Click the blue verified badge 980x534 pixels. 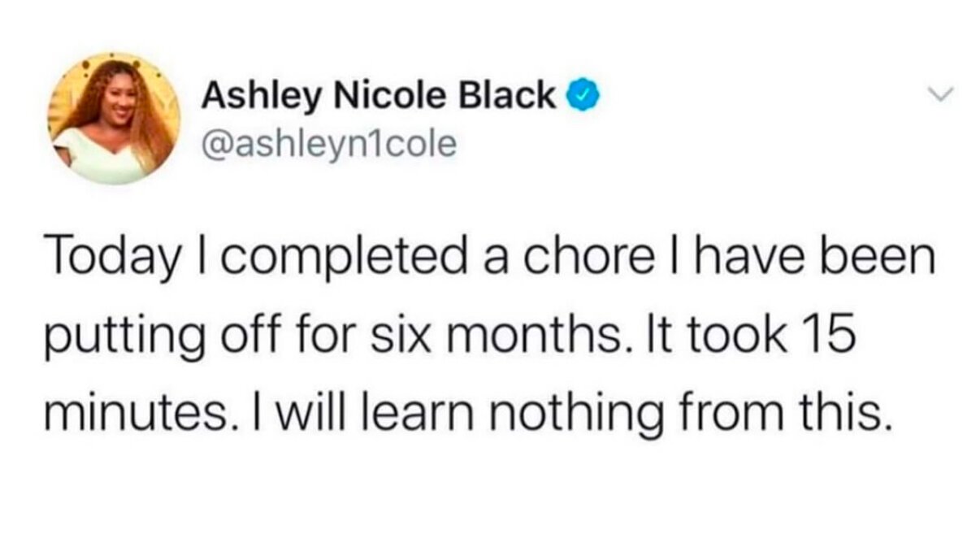coord(578,97)
